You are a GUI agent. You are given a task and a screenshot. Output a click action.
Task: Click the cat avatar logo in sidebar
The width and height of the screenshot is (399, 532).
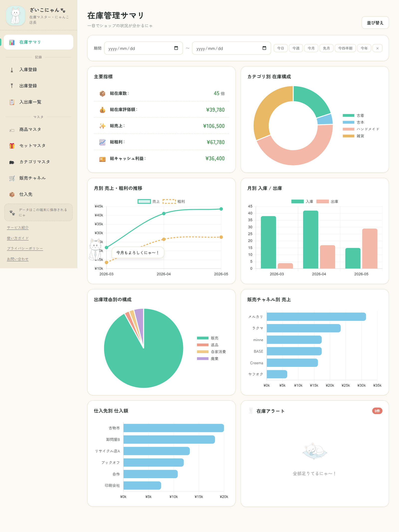click(x=15, y=16)
